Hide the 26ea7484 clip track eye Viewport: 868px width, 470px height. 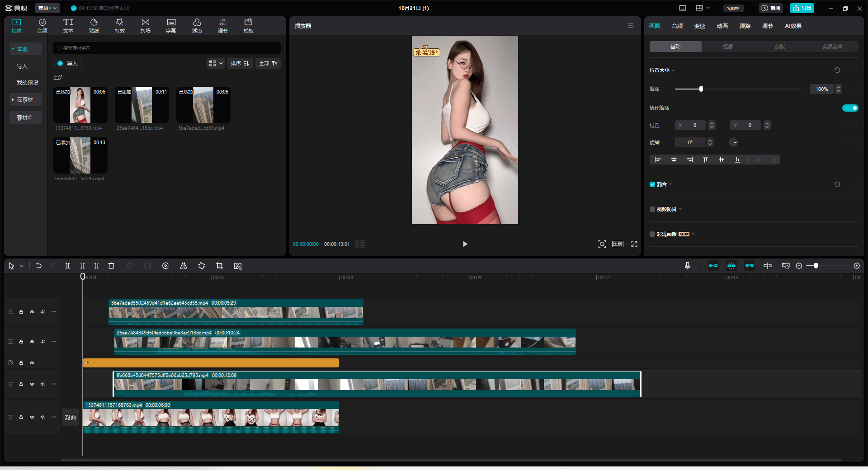click(x=32, y=342)
